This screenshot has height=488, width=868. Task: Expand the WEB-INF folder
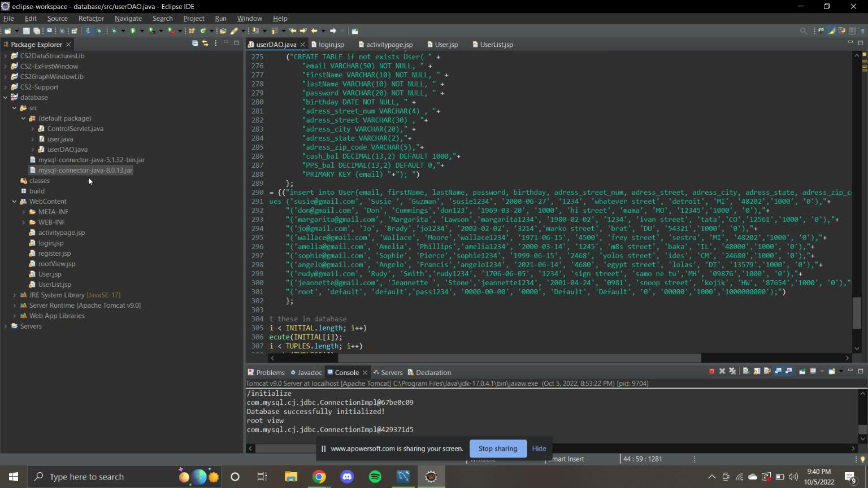(24, 223)
